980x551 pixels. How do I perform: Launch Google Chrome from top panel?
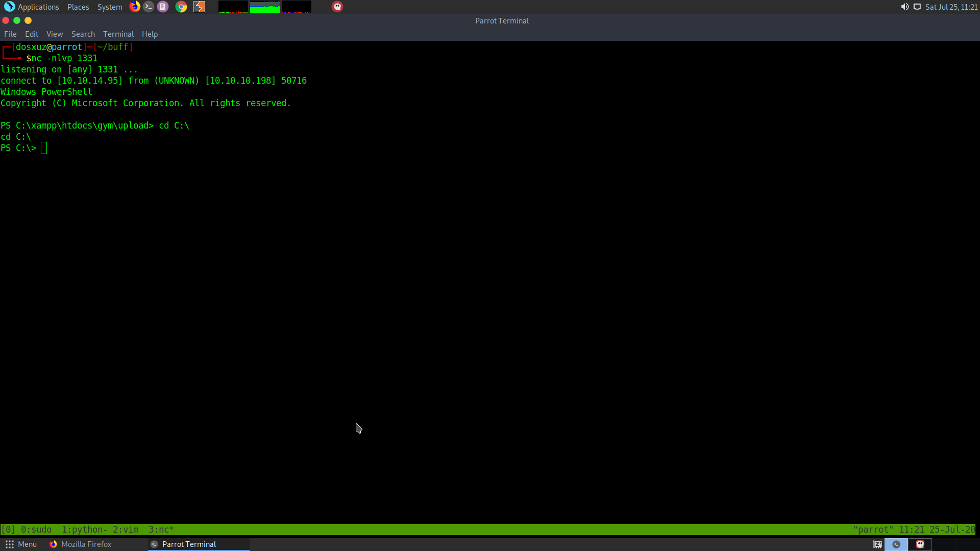(181, 7)
